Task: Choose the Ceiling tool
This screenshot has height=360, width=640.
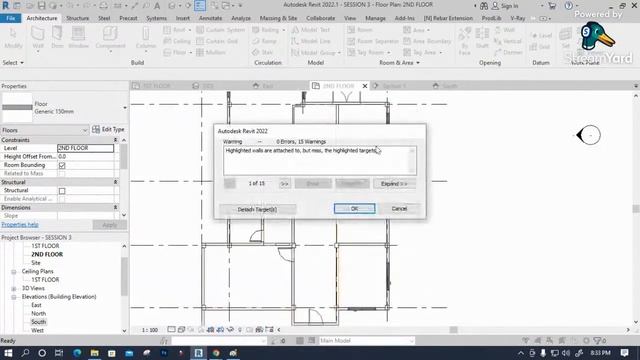Action: [177, 41]
